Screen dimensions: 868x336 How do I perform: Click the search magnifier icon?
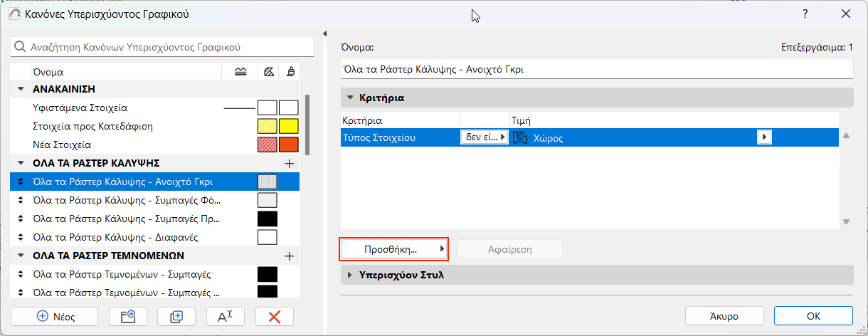[20, 47]
